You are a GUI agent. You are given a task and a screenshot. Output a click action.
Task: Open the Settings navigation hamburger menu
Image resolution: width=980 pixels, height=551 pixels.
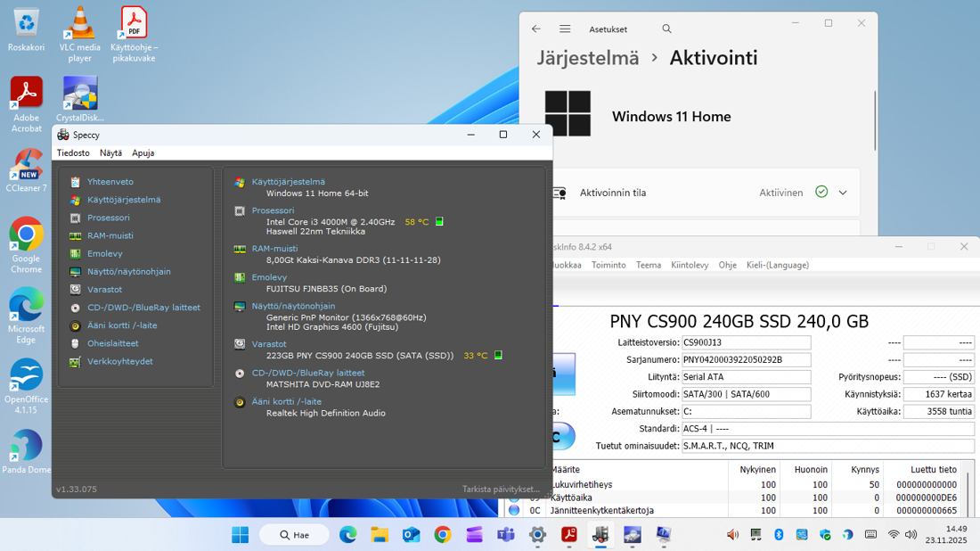565,29
